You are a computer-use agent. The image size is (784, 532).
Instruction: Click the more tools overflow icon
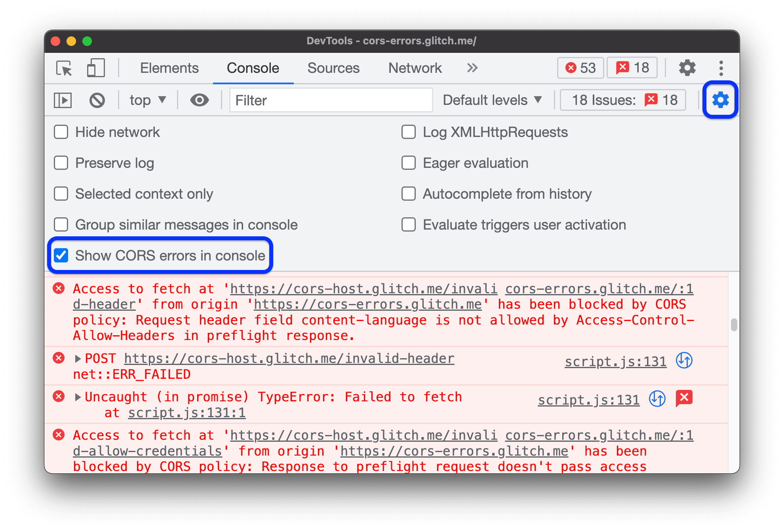point(472,68)
